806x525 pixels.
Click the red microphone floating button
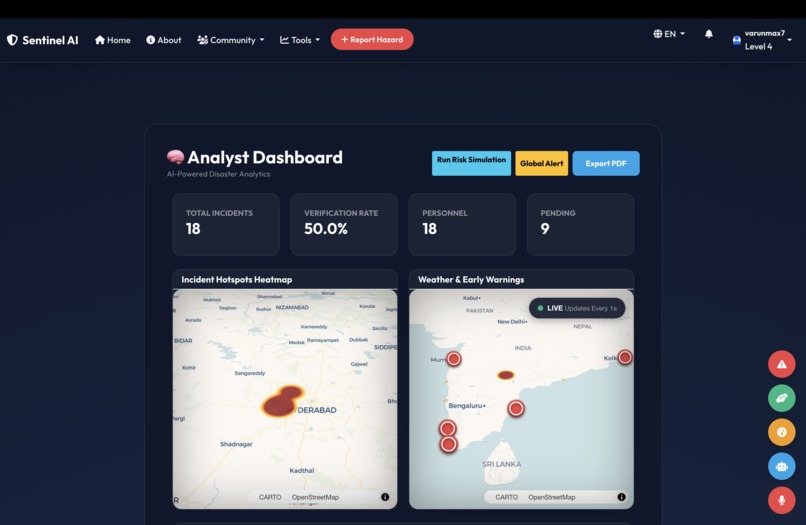click(781, 500)
